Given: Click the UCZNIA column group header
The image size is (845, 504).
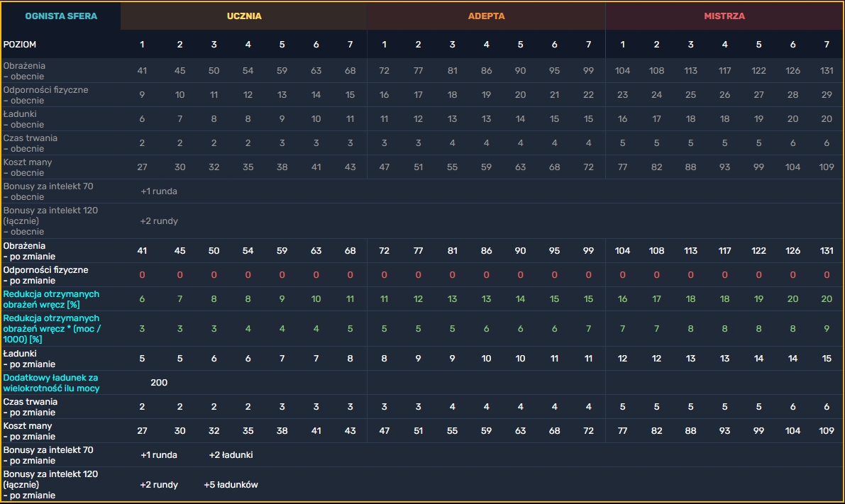Looking at the screenshot, I should pyautogui.click(x=244, y=16).
